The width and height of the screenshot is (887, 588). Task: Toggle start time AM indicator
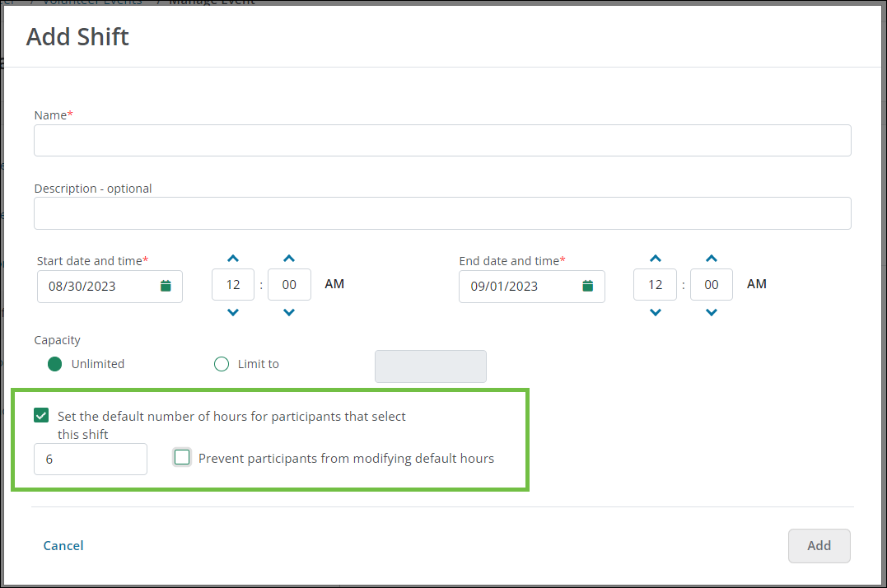click(334, 284)
